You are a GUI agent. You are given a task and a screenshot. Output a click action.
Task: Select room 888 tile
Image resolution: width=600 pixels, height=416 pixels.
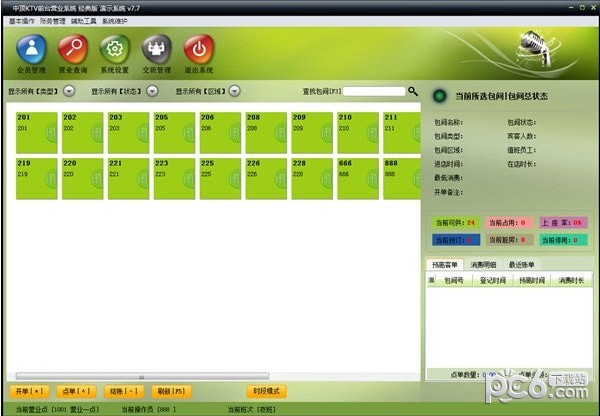(402, 178)
